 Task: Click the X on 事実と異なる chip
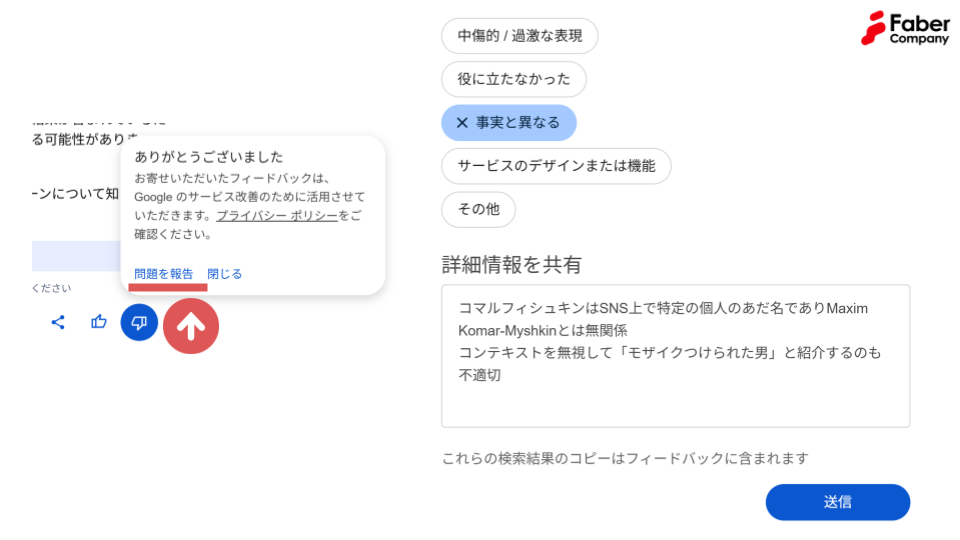[x=462, y=122]
